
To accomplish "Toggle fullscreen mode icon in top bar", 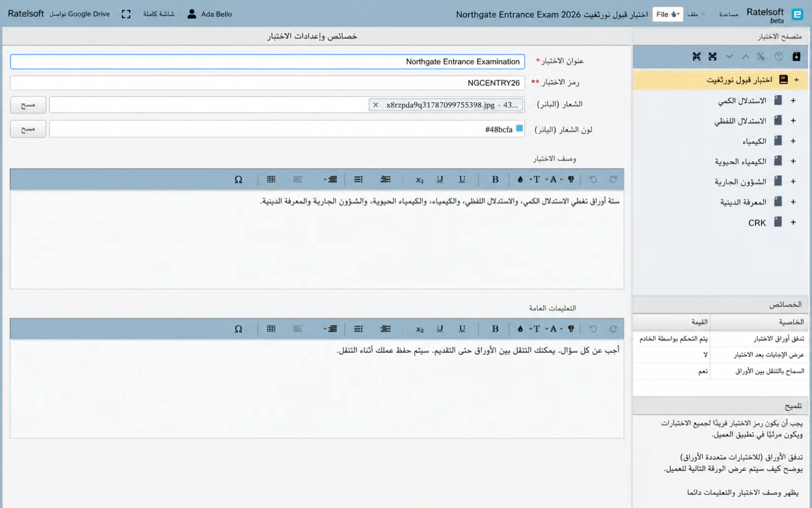I will [x=126, y=14].
